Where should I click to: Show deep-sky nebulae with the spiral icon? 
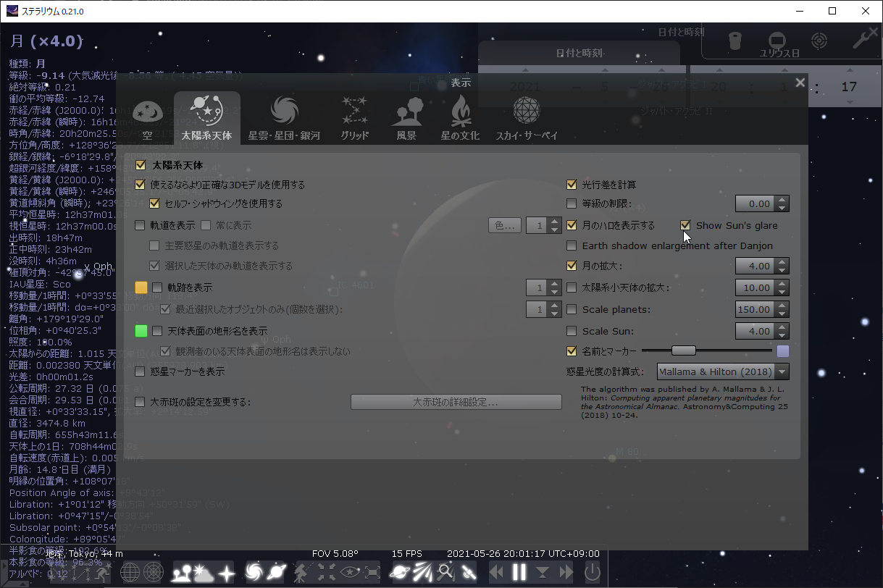tap(255, 572)
